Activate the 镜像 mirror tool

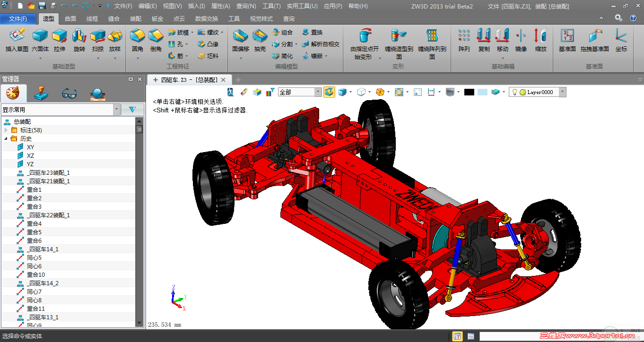[x=521, y=40]
